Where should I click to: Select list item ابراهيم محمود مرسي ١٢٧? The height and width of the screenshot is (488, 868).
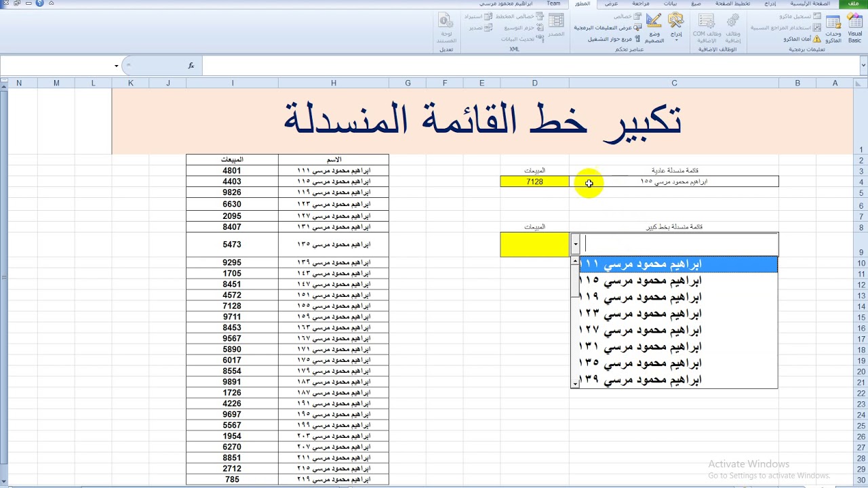[678, 330]
